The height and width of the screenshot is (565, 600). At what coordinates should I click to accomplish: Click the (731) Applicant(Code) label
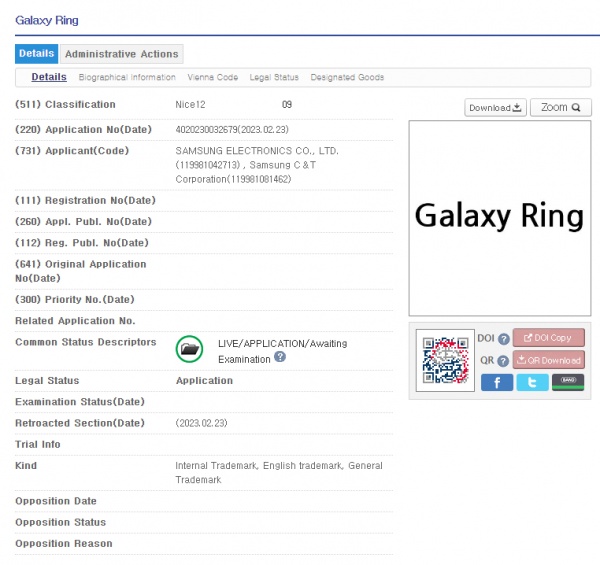pyautogui.click(x=72, y=151)
